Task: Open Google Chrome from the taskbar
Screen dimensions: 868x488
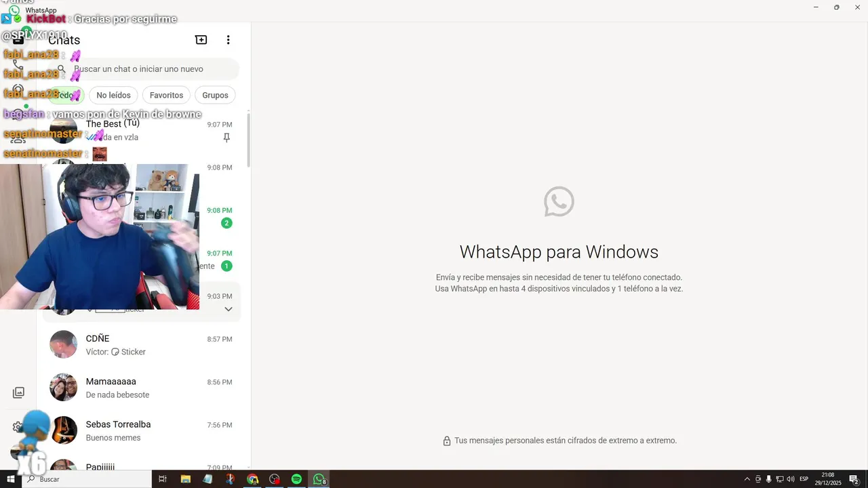Action: [252, 479]
